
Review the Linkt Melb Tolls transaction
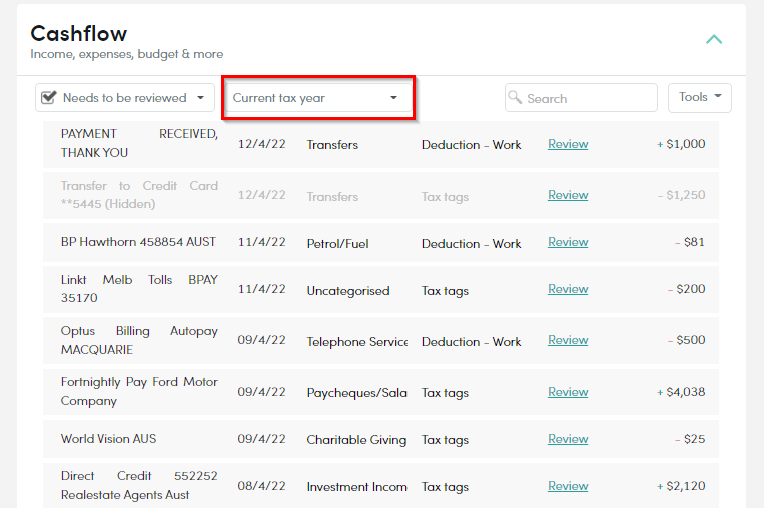click(x=568, y=289)
